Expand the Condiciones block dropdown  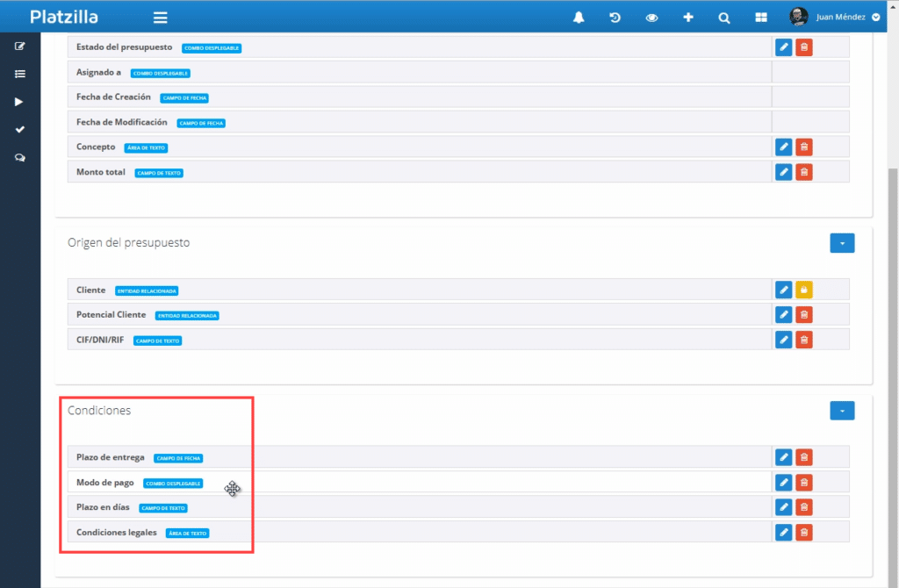842,411
